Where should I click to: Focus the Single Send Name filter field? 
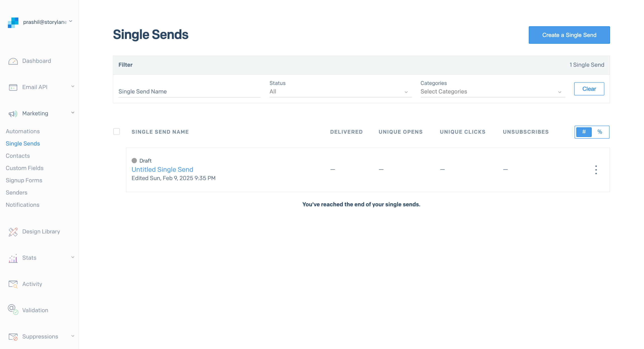point(189,92)
